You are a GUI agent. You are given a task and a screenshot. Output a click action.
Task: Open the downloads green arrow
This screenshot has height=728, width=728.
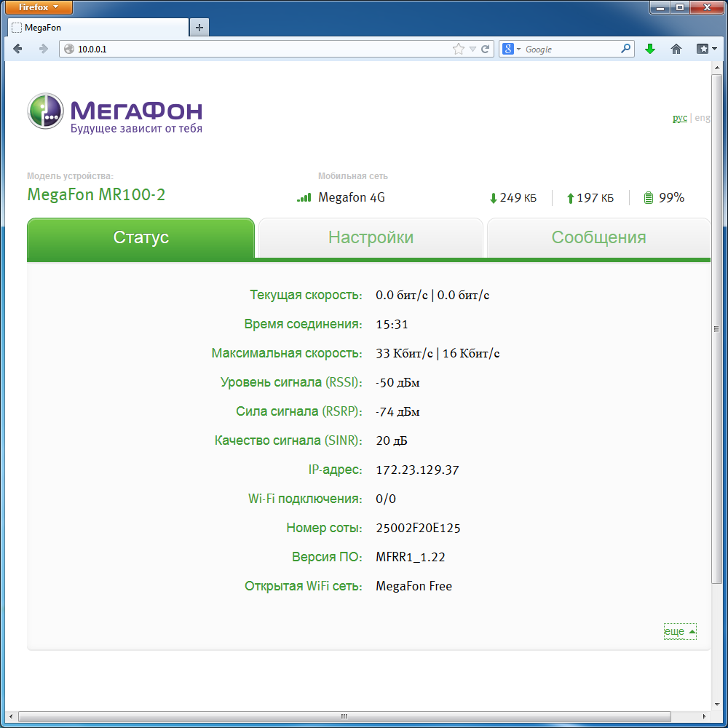coord(650,49)
